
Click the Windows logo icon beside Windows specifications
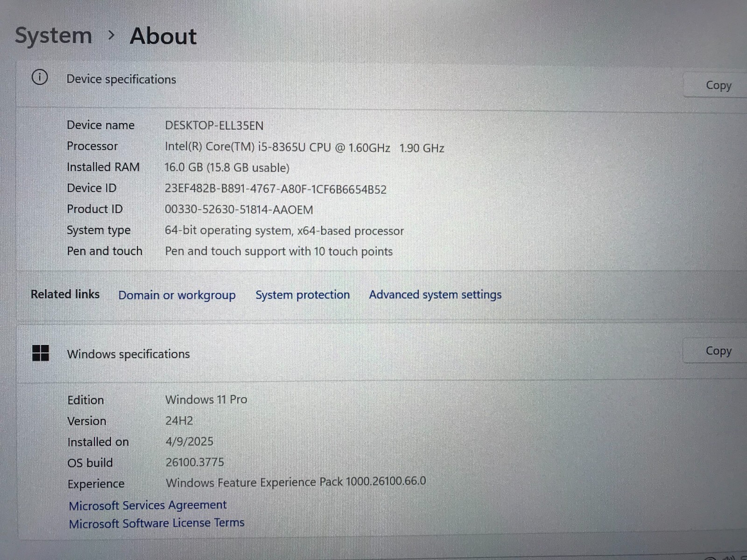pyautogui.click(x=41, y=353)
